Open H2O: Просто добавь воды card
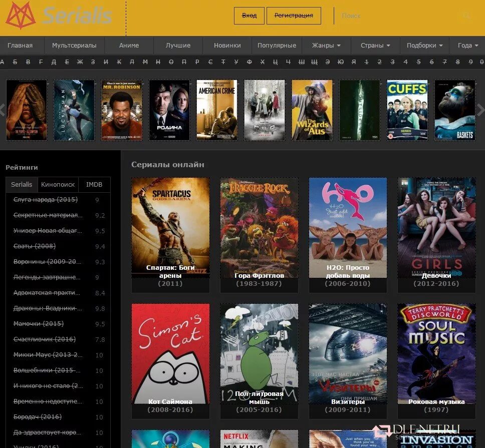The height and width of the screenshot is (448, 485). pyautogui.click(x=348, y=235)
